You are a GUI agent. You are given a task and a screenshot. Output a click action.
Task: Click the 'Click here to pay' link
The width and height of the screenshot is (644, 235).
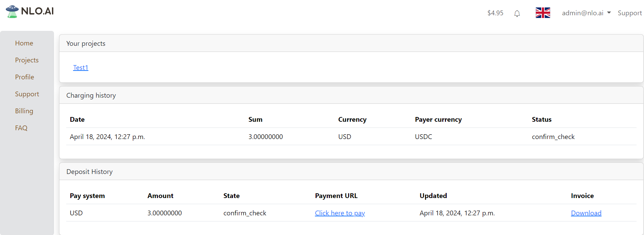coord(340,213)
